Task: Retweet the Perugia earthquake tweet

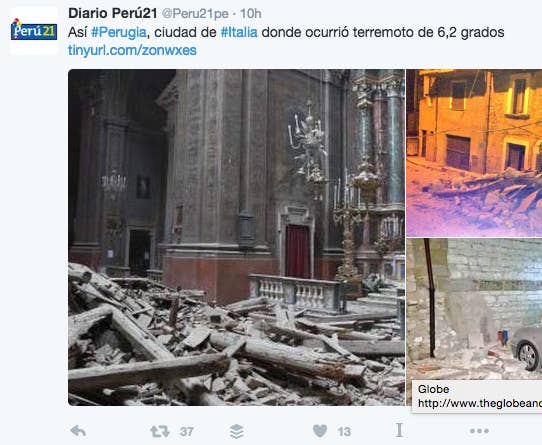Action: tap(160, 431)
